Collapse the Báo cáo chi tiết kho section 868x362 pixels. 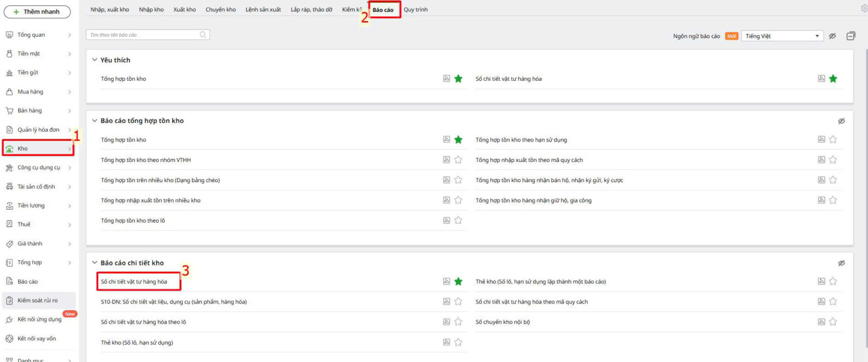(x=94, y=263)
